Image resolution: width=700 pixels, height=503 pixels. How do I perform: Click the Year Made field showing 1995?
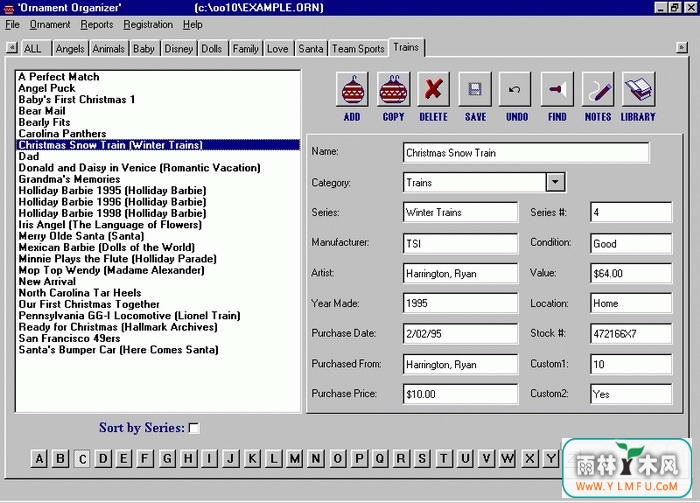click(460, 303)
